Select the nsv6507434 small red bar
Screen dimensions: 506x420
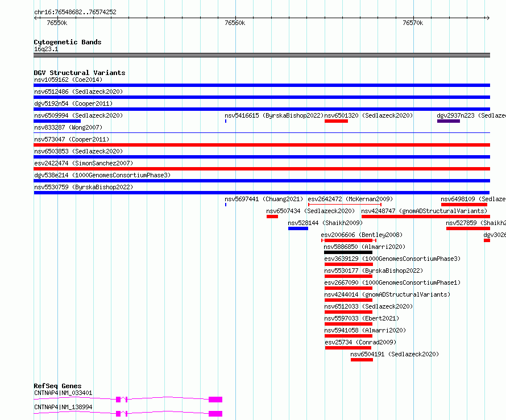pyautogui.click(x=272, y=217)
